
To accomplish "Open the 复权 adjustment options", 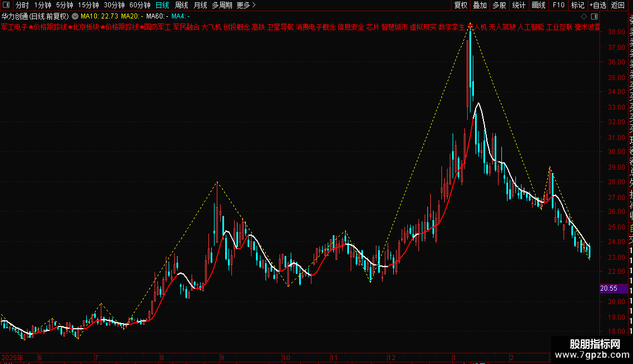I will click(460, 5).
